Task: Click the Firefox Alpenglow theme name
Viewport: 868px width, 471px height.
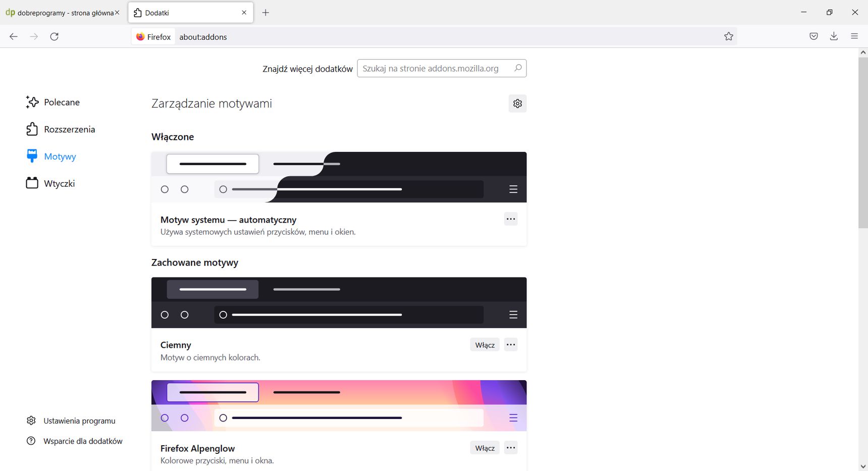Action: (x=197, y=448)
